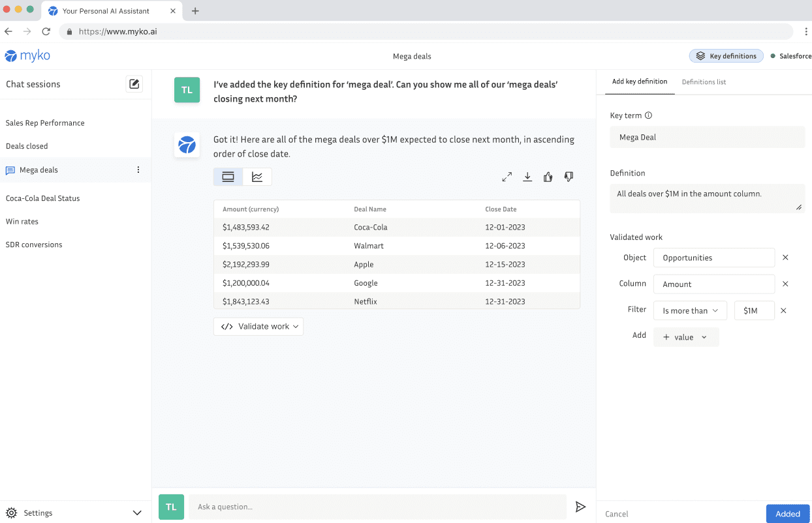Click Cancel in the key definition panel

click(616, 514)
